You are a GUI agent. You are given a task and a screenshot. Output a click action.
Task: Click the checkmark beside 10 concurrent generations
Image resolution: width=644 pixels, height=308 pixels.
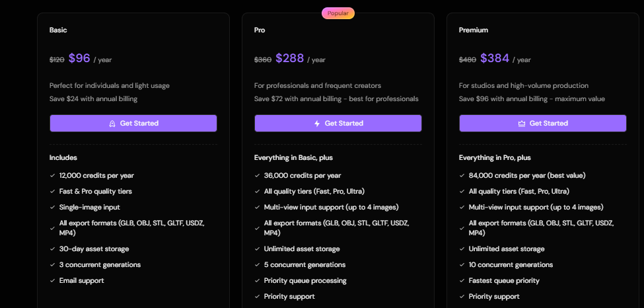coord(462,265)
